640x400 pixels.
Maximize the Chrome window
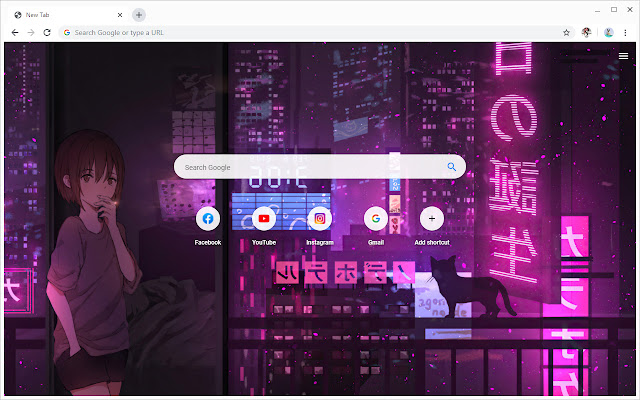(x=614, y=9)
